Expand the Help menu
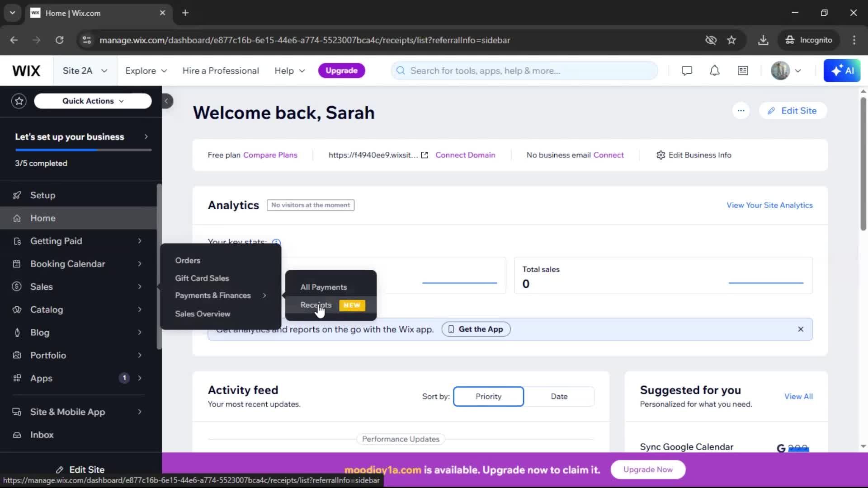 (x=290, y=70)
